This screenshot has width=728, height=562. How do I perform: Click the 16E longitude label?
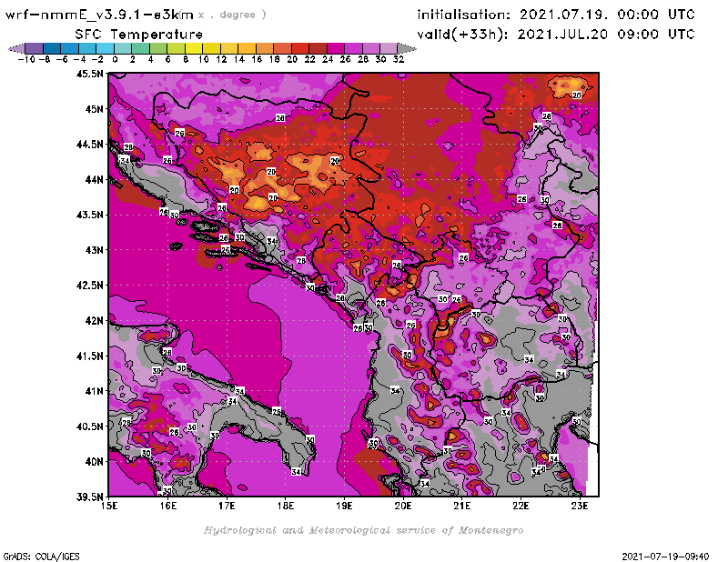[168, 506]
